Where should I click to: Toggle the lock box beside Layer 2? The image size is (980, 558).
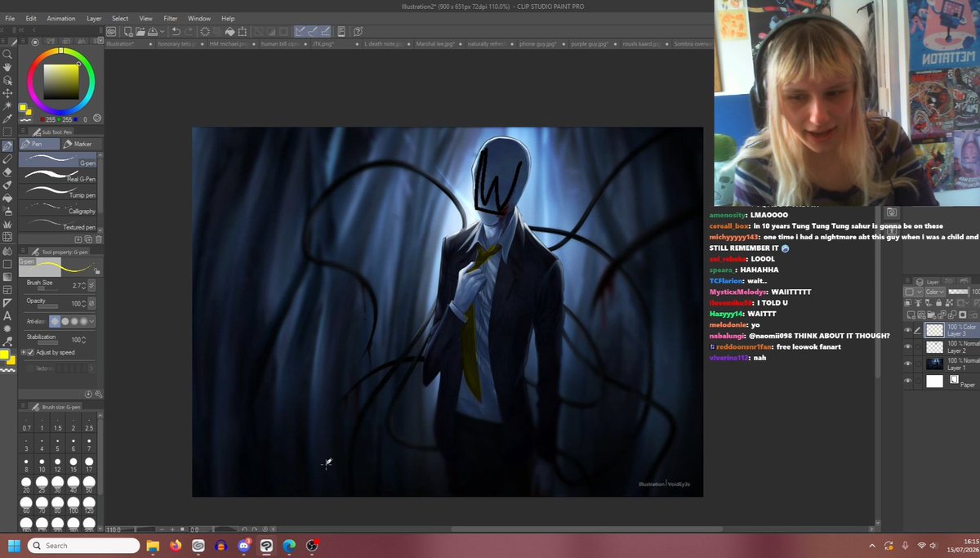(919, 347)
